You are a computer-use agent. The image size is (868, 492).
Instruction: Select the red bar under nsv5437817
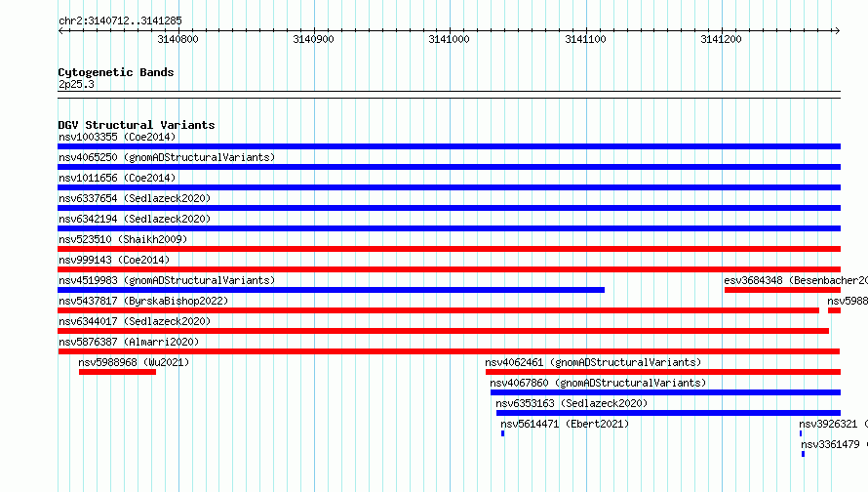click(439, 310)
